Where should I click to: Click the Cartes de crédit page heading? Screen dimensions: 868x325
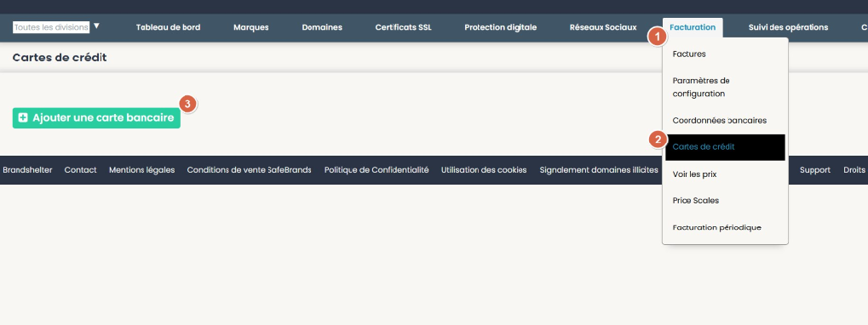[x=60, y=58]
